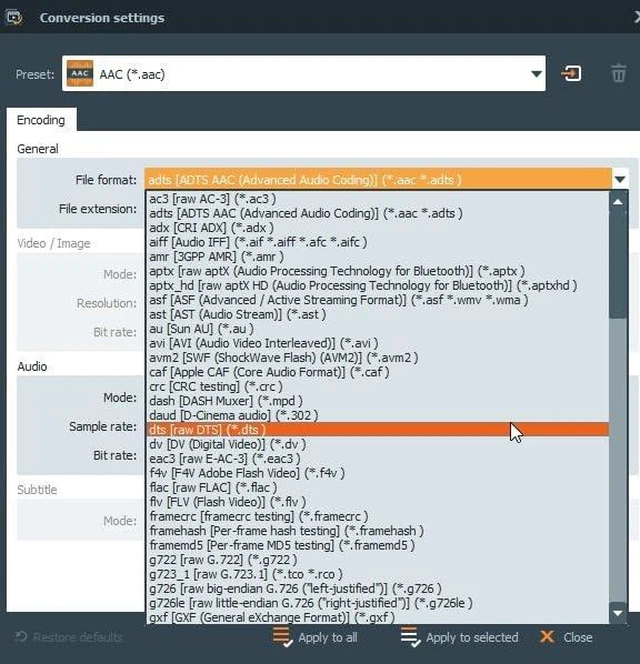Screen dimensions: 640x664
Task: Click the Conversion settings title icon
Action: 14,18
